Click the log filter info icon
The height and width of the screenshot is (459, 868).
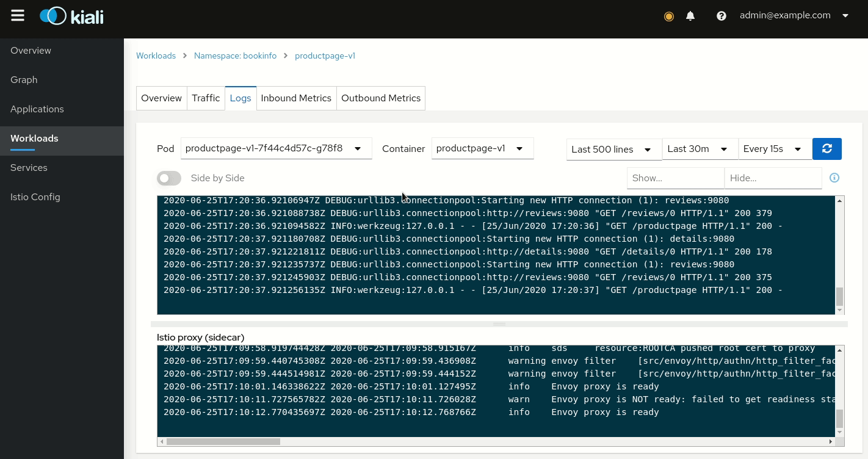click(834, 178)
